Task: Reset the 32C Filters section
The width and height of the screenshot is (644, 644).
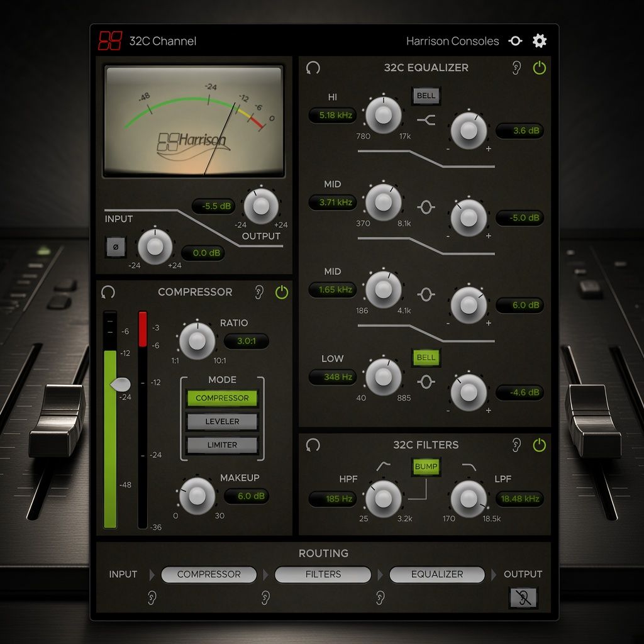Action: click(313, 445)
